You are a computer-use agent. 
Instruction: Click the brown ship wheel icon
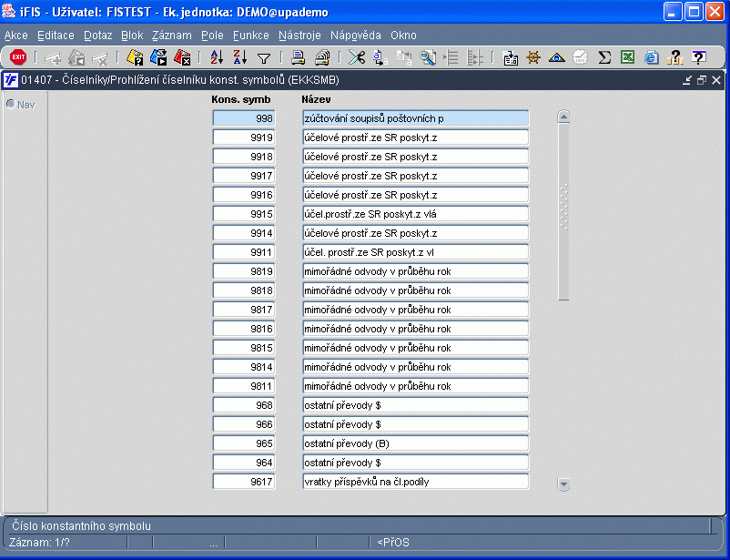[533, 57]
